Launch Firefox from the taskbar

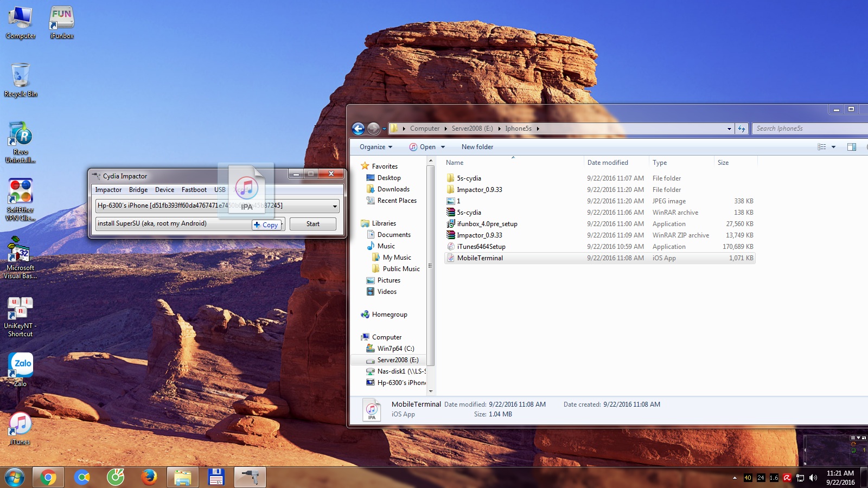(149, 478)
